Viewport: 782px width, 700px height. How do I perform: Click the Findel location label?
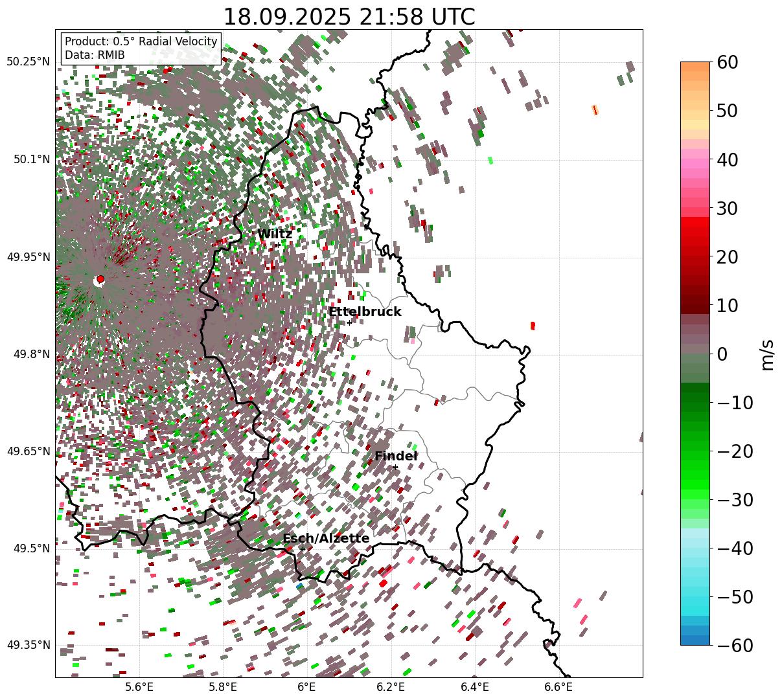pos(396,456)
